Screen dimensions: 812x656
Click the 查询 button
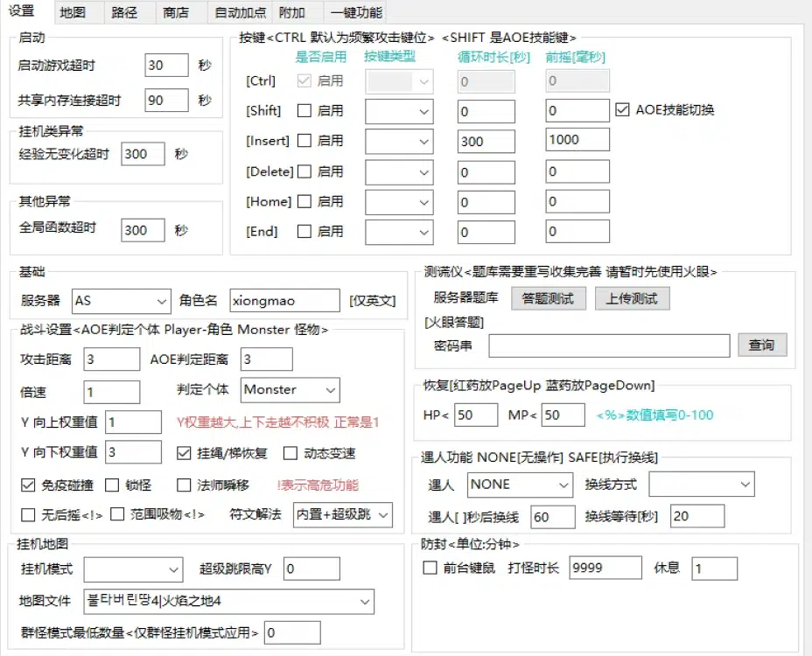(761, 345)
